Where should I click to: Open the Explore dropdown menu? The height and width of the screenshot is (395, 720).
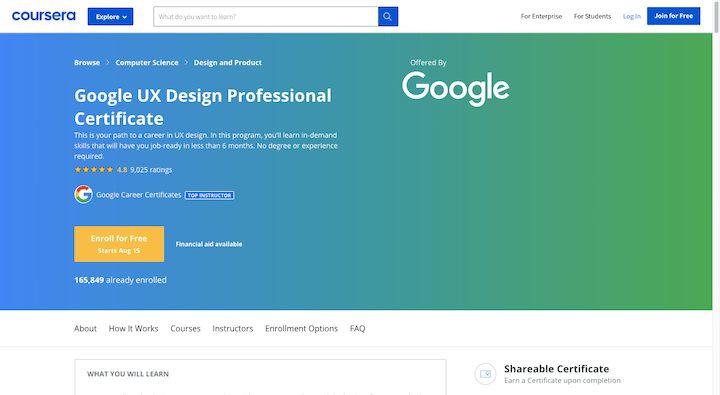tap(111, 17)
